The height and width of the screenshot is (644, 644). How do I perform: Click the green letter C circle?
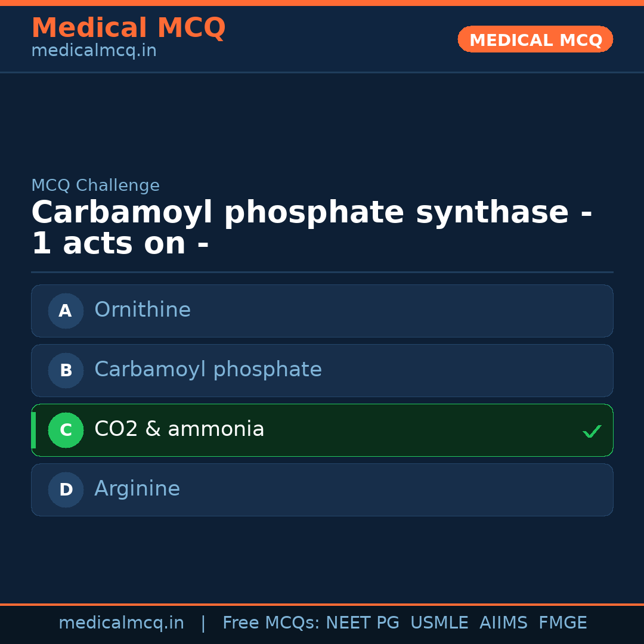66,430
